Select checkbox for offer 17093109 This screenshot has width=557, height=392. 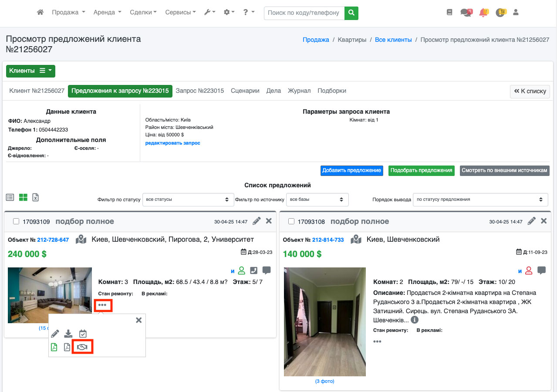tap(16, 222)
